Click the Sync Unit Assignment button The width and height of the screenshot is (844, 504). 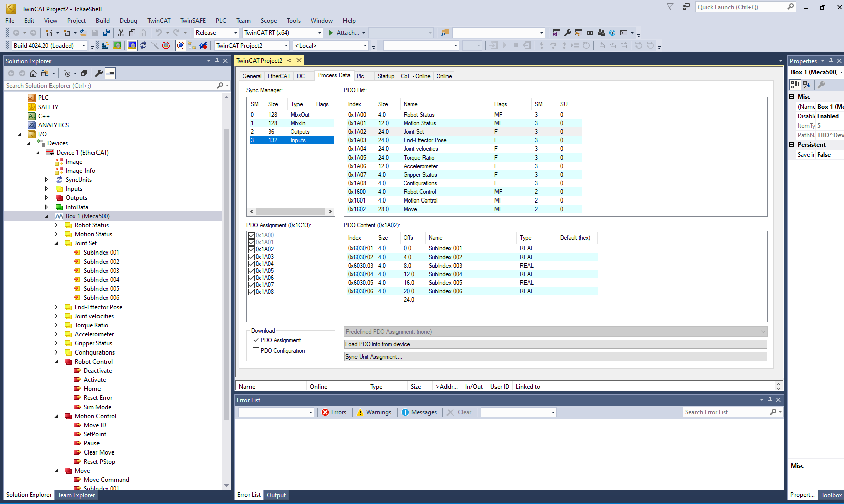(x=556, y=357)
